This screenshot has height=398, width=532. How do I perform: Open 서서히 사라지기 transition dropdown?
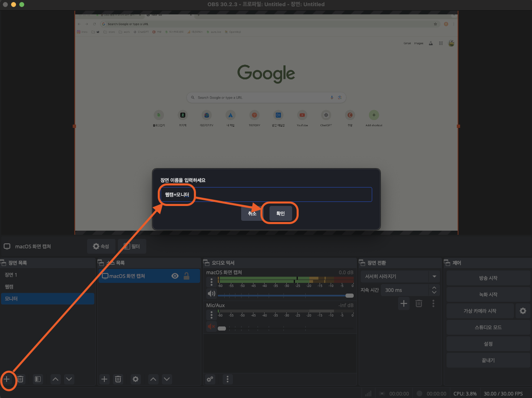coord(400,276)
